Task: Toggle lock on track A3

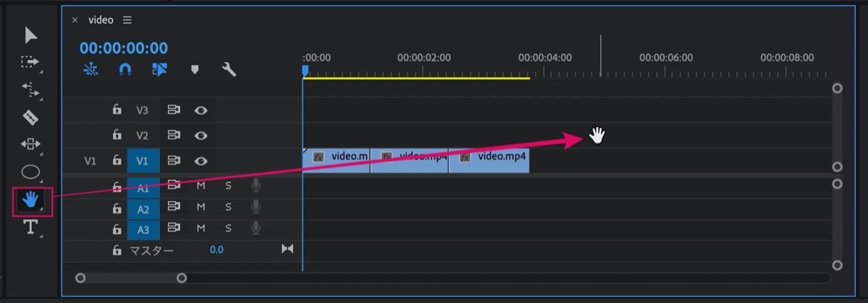Action: tap(116, 229)
